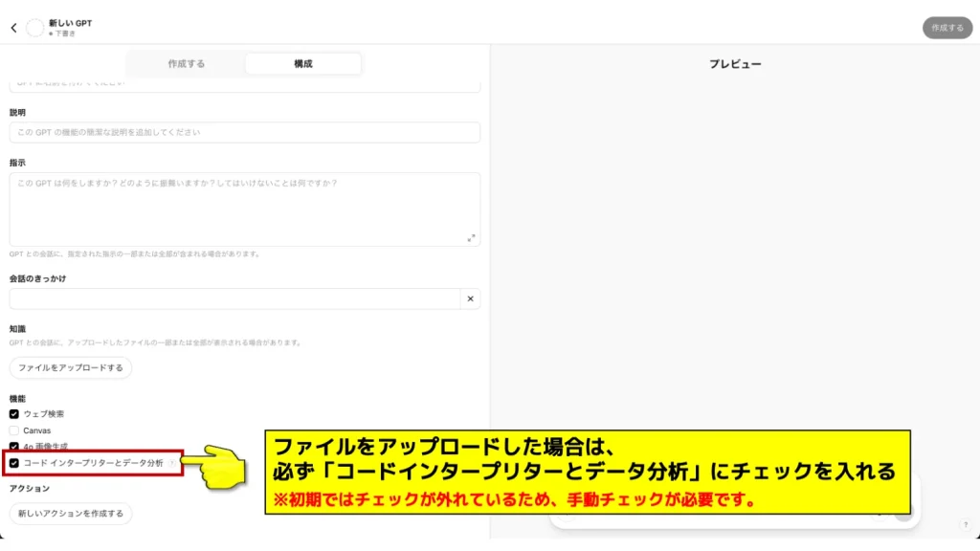Toggle コード インタープリターとデータ分析 checkbox
Viewport: 980px width, 551px height.
point(13,463)
